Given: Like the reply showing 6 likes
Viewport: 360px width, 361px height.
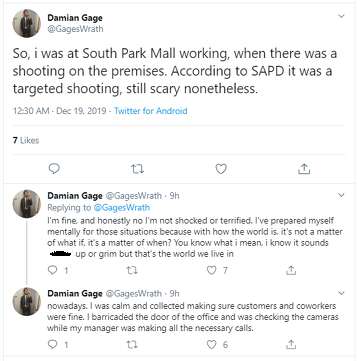Looking at the screenshot, I should (211, 344).
